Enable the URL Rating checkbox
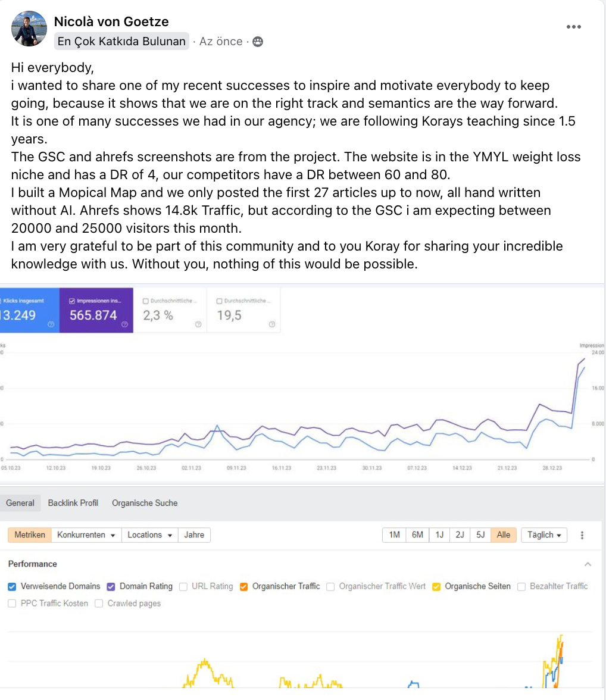Image resolution: width=606 pixels, height=700 pixels. (x=183, y=586)
